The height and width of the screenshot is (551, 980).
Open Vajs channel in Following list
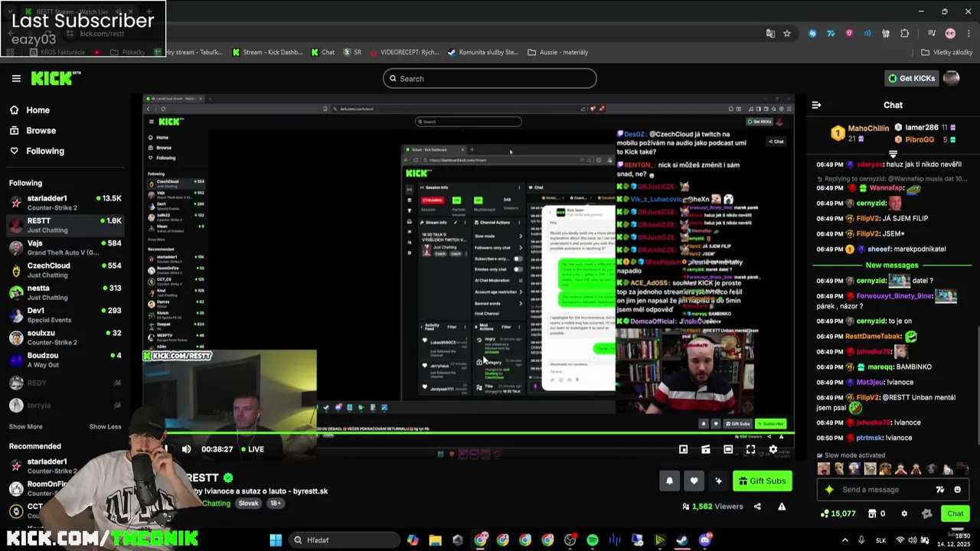coord(65,247)
